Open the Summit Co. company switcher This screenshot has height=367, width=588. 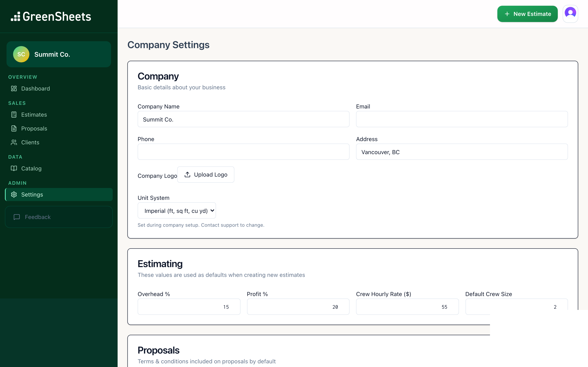point(59,54)
